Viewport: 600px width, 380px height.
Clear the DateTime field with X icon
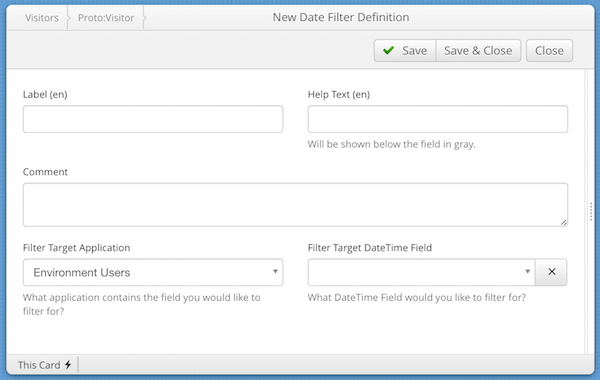point(551,272)
